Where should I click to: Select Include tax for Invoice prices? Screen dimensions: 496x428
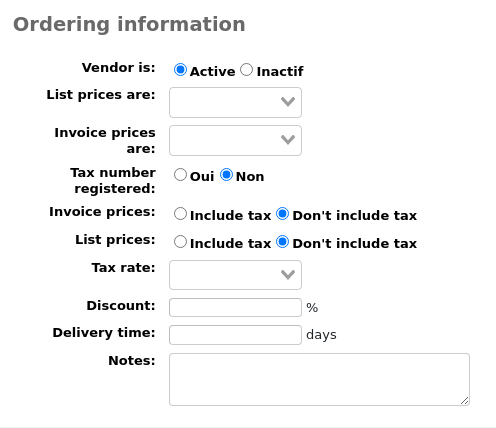click(180, 214)
